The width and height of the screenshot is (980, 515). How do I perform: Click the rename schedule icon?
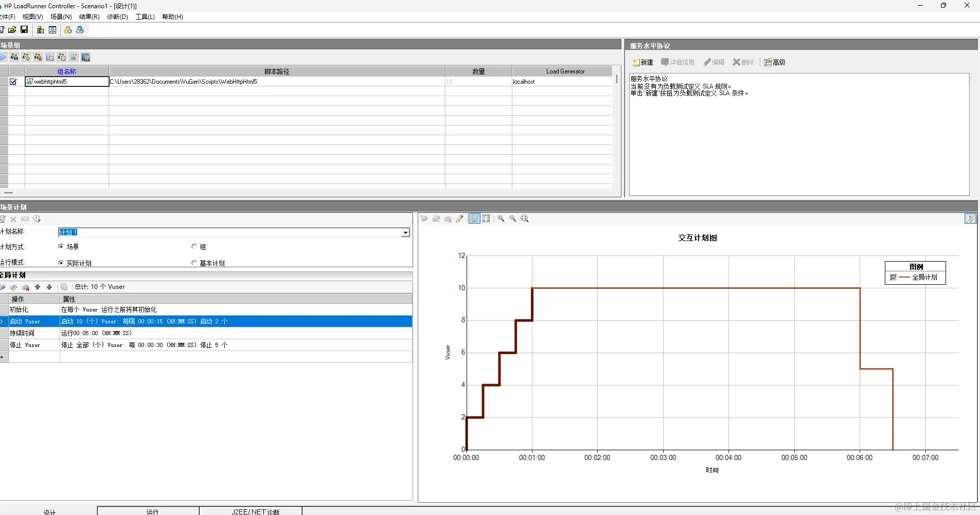click(25, 219)
